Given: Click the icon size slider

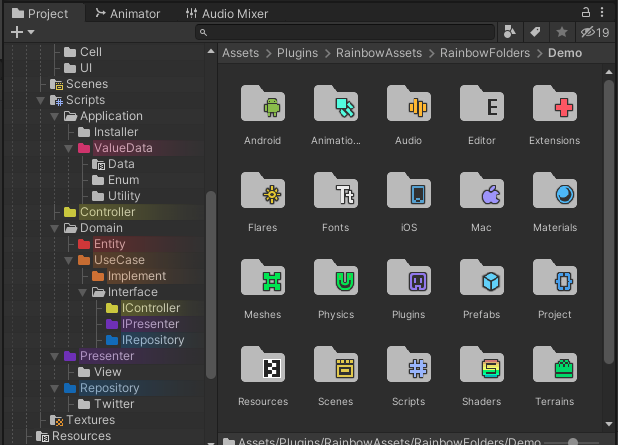Looking at the screenshot, I should point(572,441).
